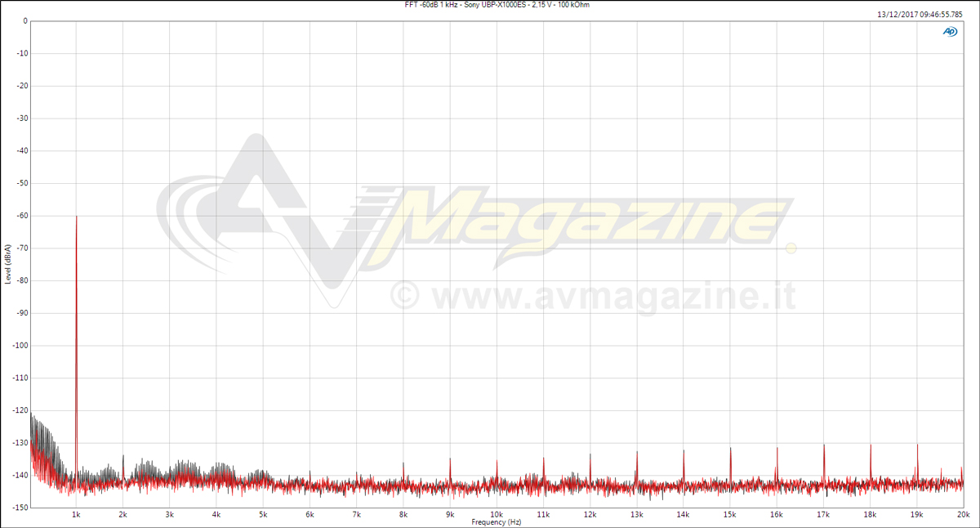The width and height of the screenshot is (980, 528).
Task: Click the '5k' frequency tick label
Action: pyautogui.click(x=263, y=515)
